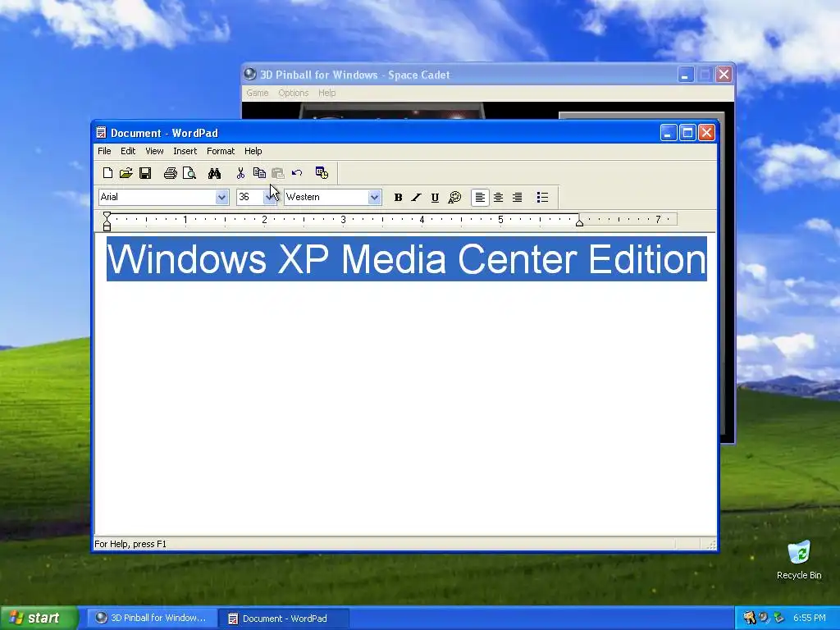Click the highlighted Windows XP Media Center text

point(407,258)
